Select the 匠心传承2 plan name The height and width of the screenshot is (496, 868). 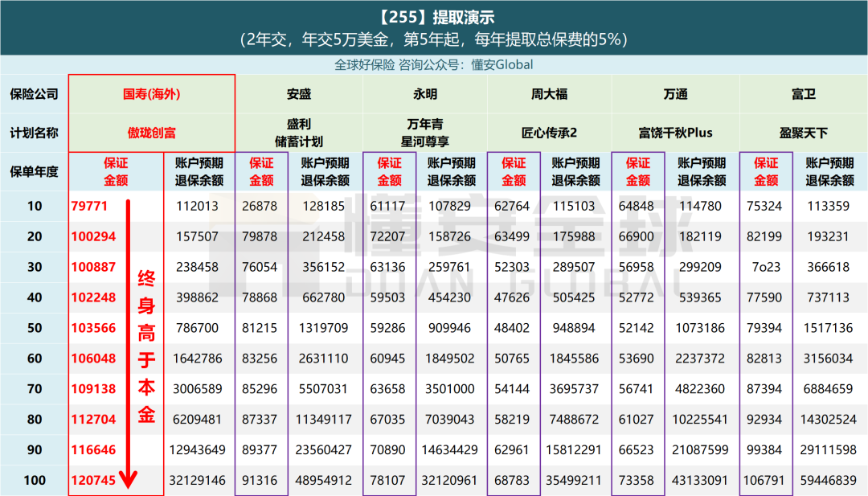550,133
